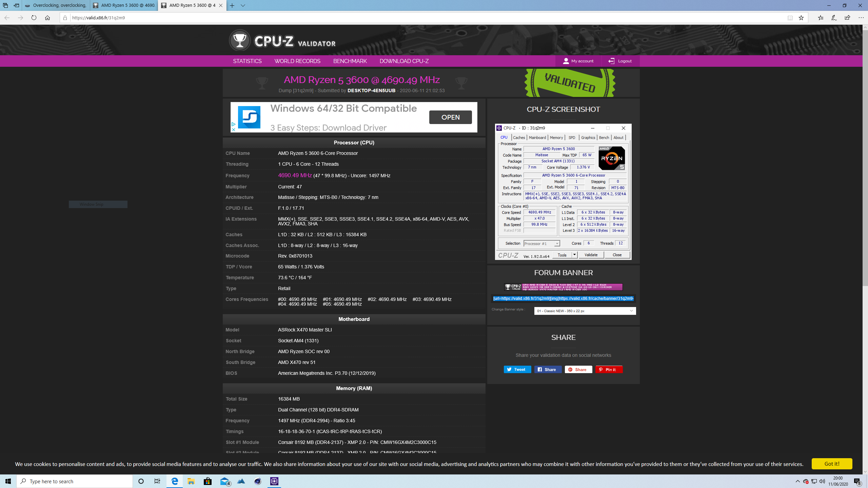
Task: Open the STATISTICS menu
Action: pos(247,61)
